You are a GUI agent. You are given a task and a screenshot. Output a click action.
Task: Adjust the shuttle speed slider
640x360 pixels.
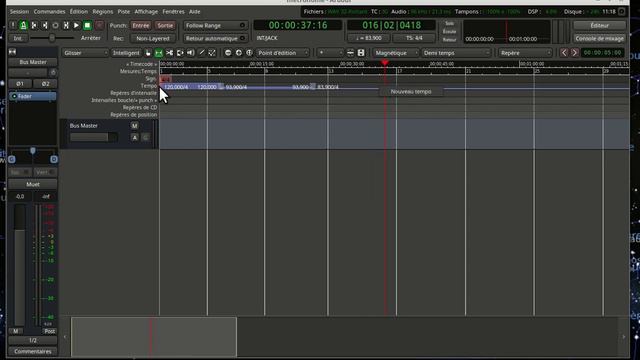pos(52,38)
